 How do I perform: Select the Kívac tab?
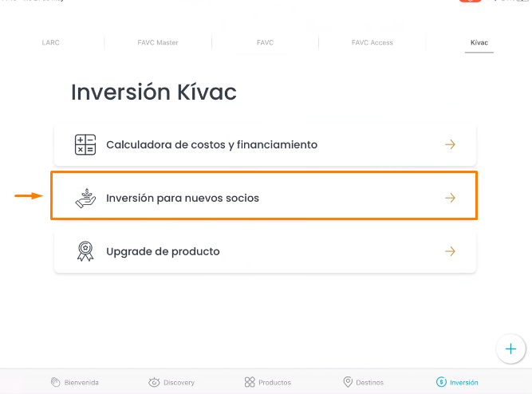[x=479, y=42]
